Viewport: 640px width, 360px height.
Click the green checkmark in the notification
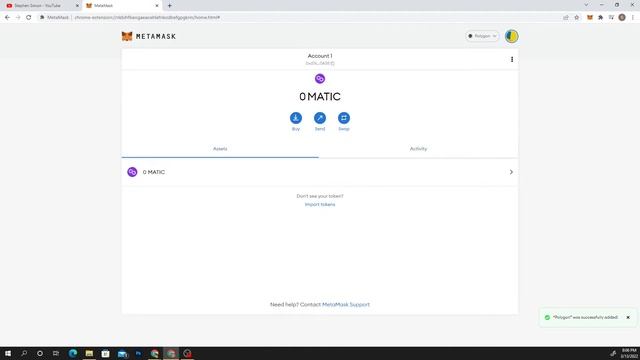(547, 318)
